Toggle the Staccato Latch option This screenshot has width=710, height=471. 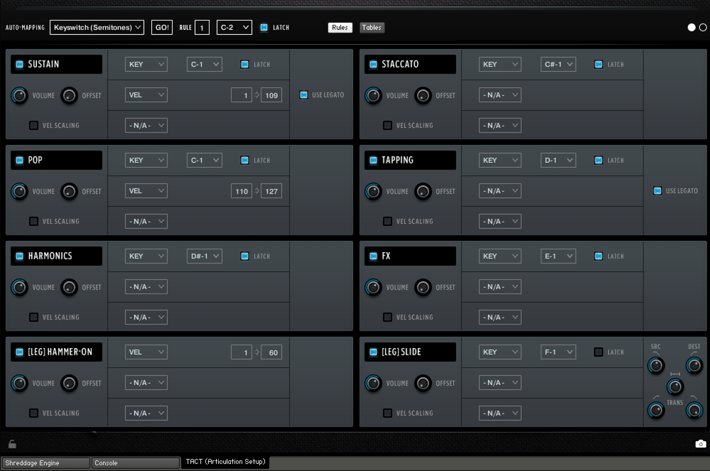tap(599, 64)
